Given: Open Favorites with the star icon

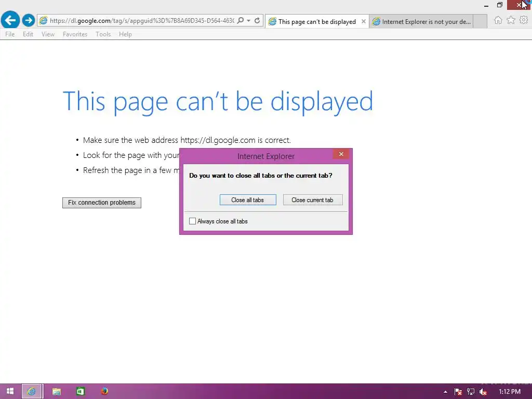Looking at the screenshot, I should point(511,20).
